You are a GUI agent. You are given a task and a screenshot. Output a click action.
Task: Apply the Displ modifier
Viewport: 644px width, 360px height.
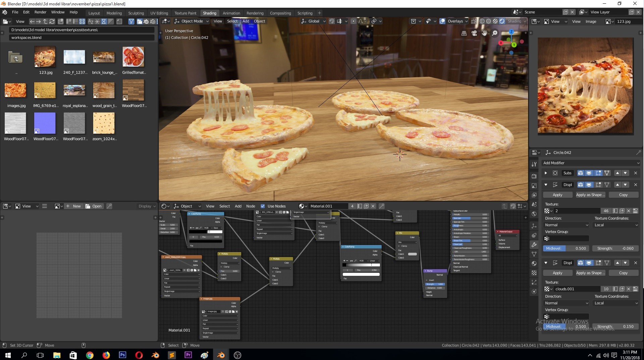click(557, 195)
